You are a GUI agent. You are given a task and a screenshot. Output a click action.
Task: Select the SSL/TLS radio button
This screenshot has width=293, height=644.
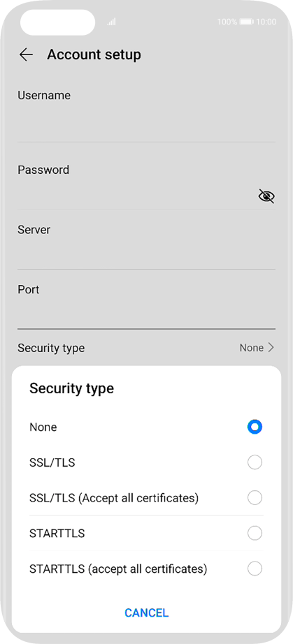[255, 462]
